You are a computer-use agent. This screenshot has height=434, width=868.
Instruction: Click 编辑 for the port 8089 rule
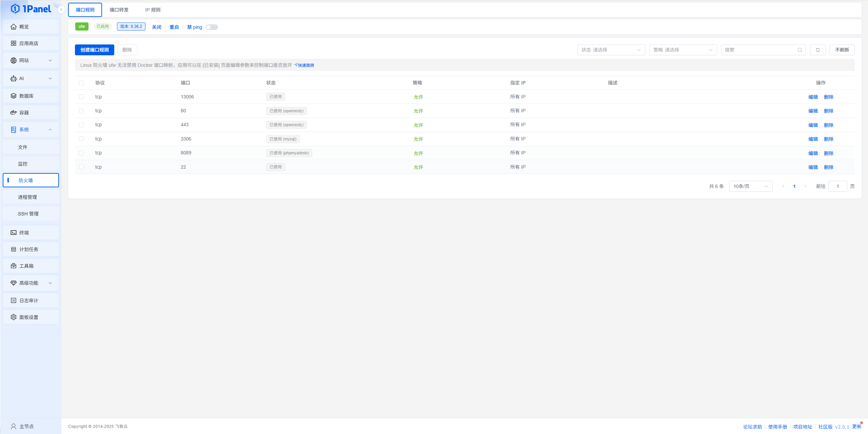(813, 153)
